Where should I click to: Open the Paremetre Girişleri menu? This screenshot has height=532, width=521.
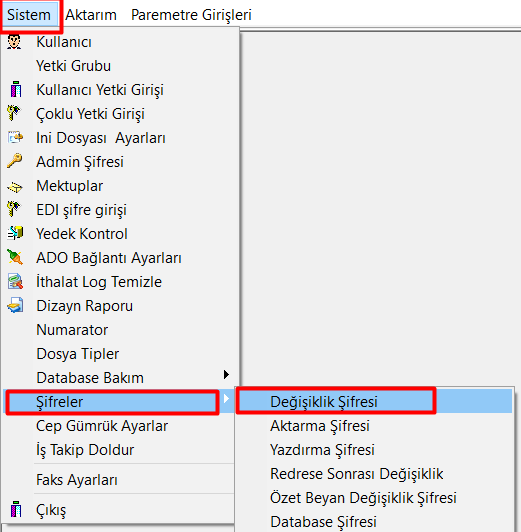tap(191, 15)
